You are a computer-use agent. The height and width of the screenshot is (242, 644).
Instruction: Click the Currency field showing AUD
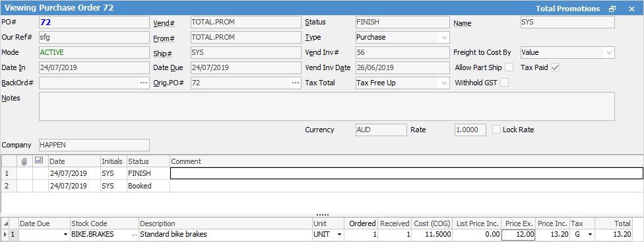tap(381, 130)
